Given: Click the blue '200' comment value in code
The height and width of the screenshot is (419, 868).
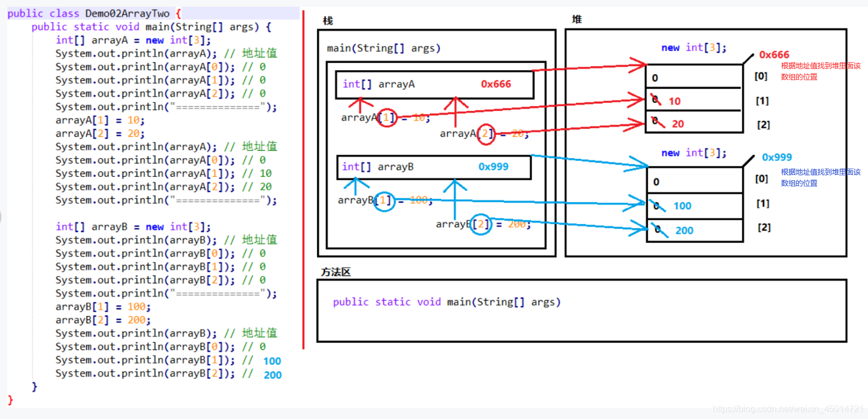Looking at the screenshot, I should (273, 375).
